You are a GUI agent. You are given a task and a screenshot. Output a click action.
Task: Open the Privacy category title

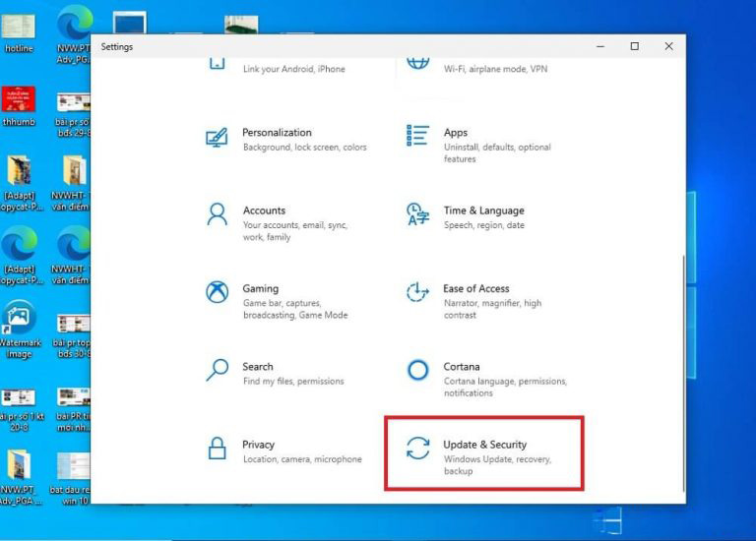(x=259, y=445)
